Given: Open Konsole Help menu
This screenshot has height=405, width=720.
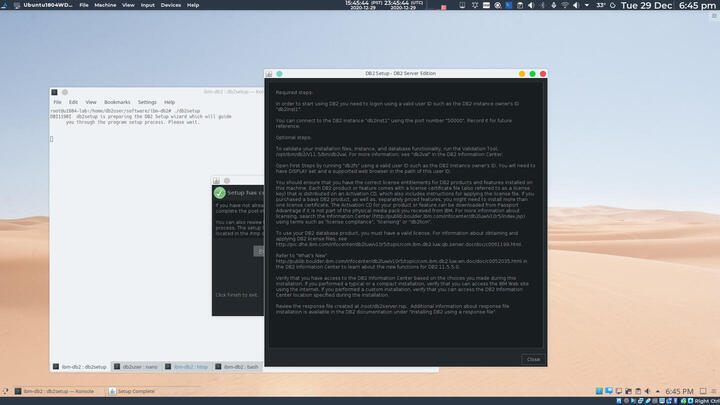Looking at the screenshot, I should pyautogui.click(x=169, y=102).
